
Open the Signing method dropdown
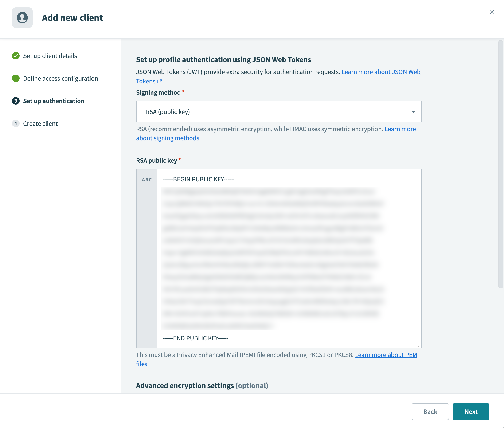tap(278, 112)
